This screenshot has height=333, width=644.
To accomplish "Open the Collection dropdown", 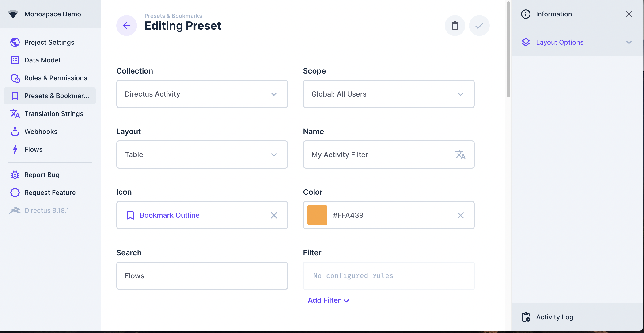I will point(202,94).
